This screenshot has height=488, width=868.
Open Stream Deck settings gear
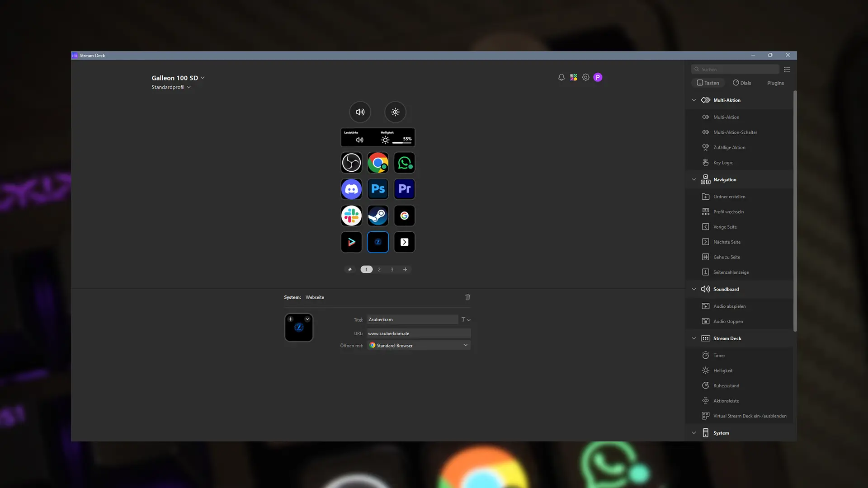point(585,77)
